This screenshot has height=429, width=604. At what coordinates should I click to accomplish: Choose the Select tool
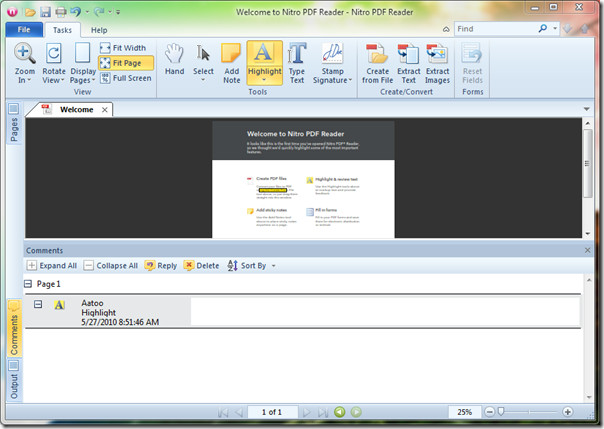tap(203, 63)
